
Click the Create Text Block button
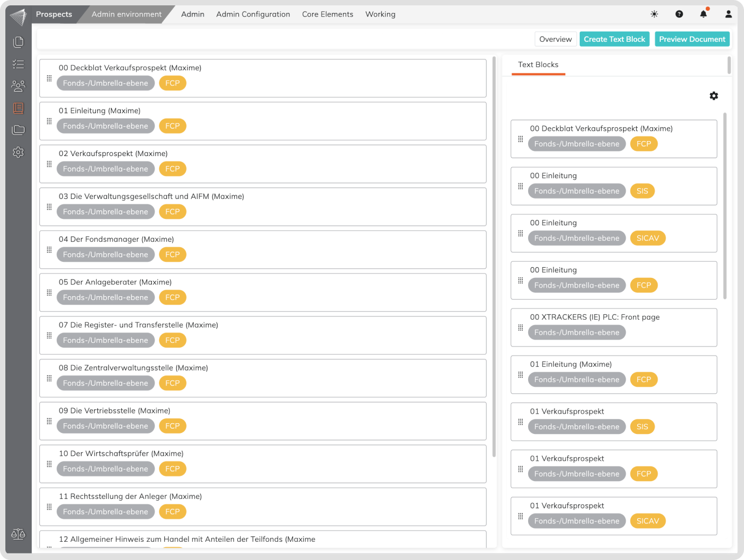614,39
